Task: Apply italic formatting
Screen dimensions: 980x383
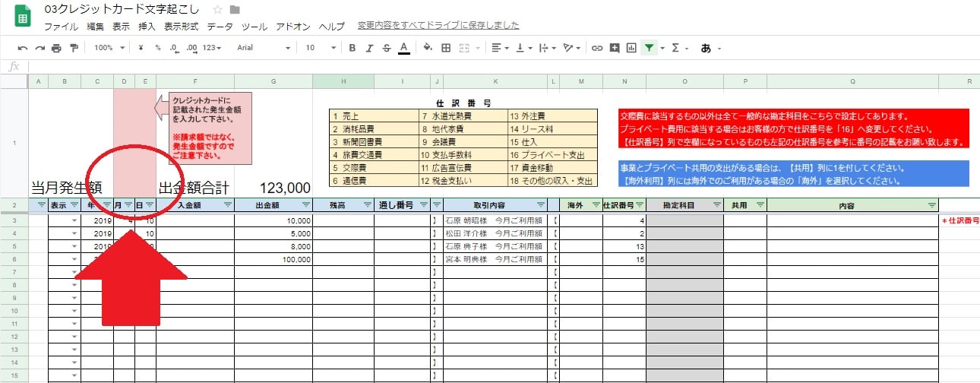Action: click(x=369, y=48)
